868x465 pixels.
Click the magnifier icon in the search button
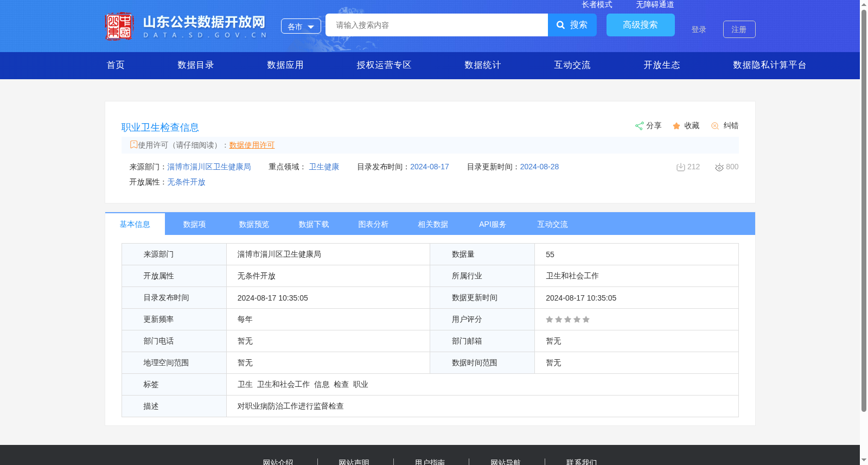(x=561, y=25)
